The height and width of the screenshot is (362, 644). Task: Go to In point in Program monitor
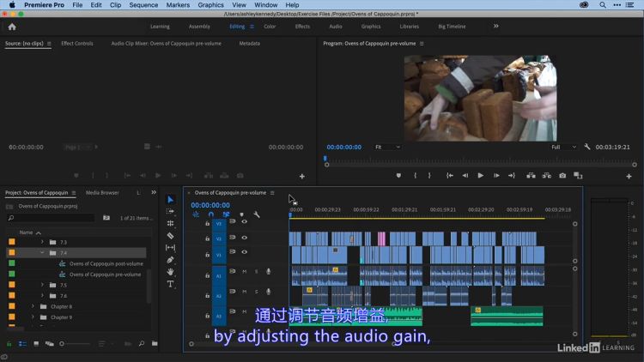coord(450,175)
